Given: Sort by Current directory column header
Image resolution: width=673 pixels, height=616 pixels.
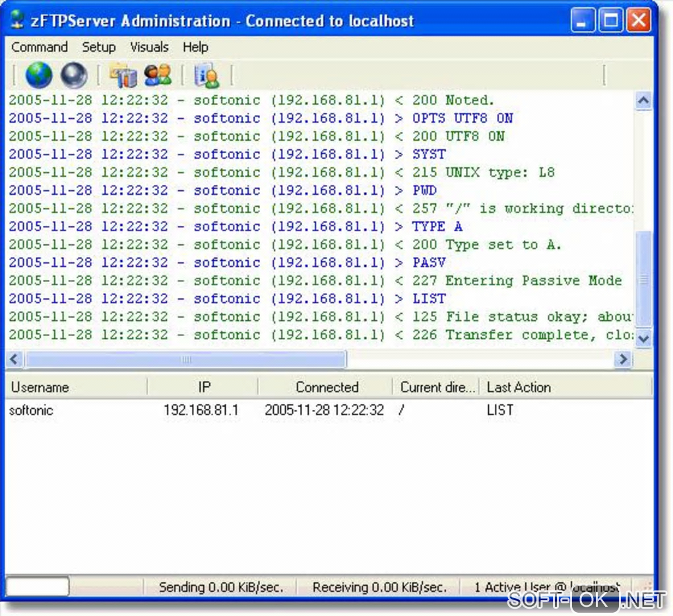Looking at the screenshot, I should tap(436, 387).
